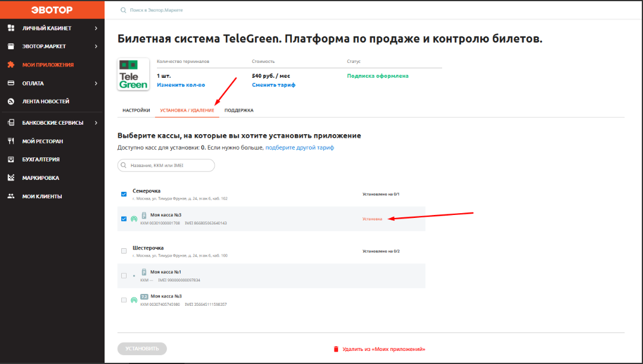The width and height of the screenshot is (643, 364).
Task: Click the 7.2 badge icon of Шестерочка terminal
Action: (144, 296)
